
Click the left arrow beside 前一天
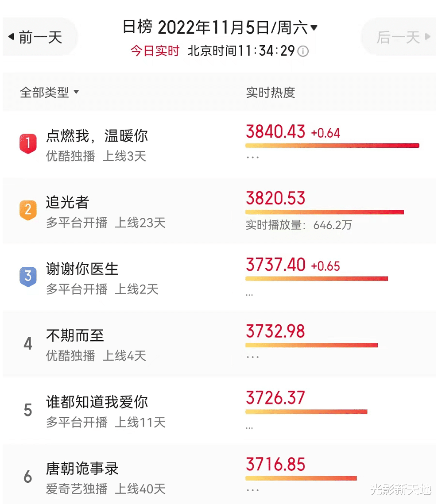(11, 37)
